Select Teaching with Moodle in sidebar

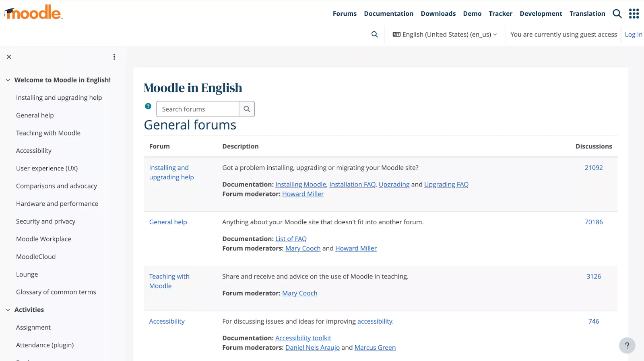pyautogui.click(x=48, y=133)
